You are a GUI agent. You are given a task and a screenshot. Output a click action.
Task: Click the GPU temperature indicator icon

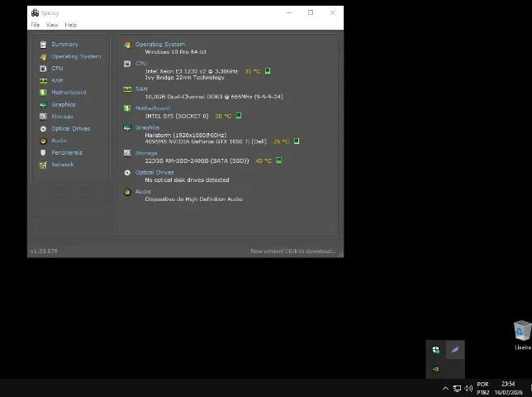tap(297, 141)
